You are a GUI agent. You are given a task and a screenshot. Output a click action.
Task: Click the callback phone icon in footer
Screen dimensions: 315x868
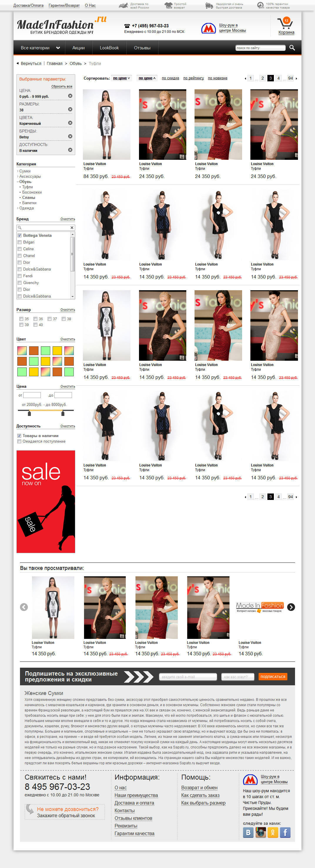click(x=30, y=809)
